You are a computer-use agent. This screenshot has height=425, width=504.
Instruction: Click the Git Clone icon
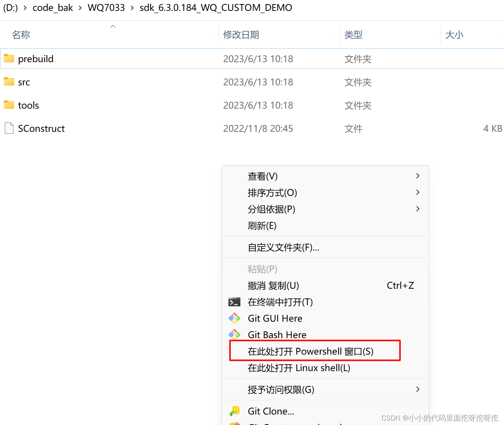coord(234,411)
